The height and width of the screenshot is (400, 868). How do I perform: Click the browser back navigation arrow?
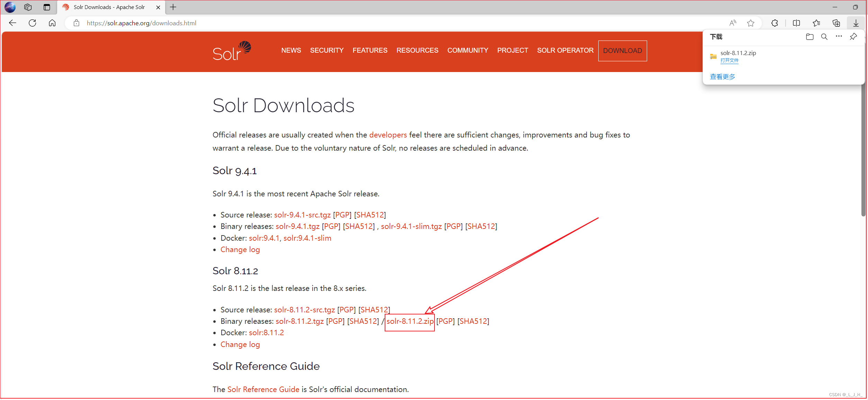13,23
